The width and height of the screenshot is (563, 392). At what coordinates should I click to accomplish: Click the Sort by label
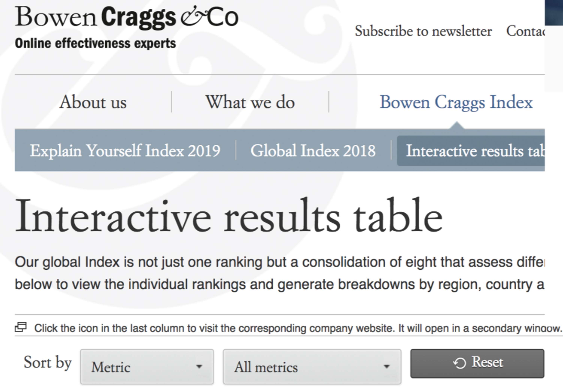click(x=47, y=362)
